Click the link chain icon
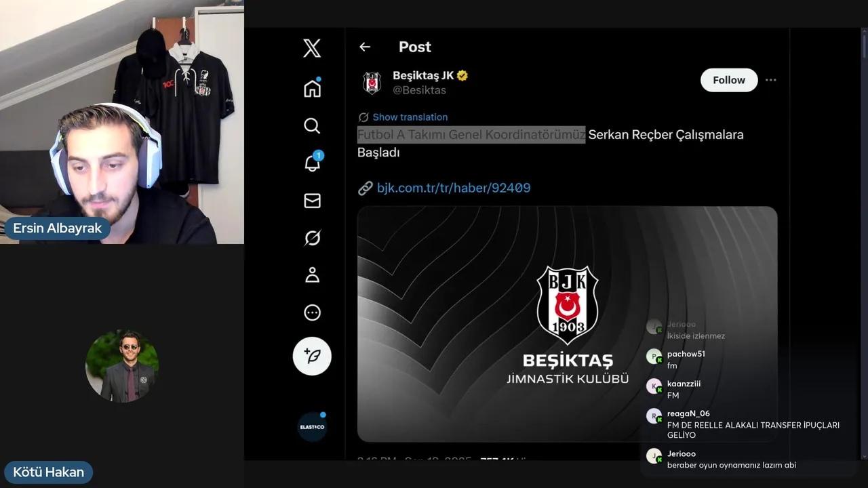Image resolution: width=868 pixels, height=488 pixels. pos(365,188)
